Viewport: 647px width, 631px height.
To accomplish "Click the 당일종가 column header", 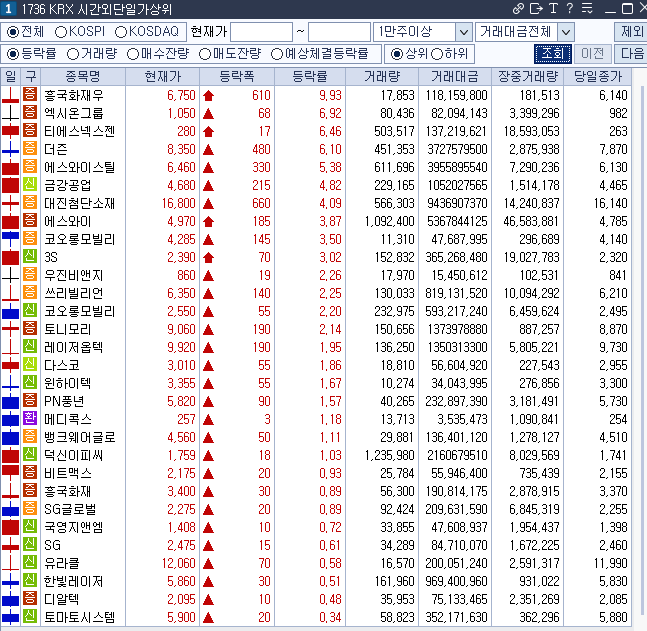I will 597,76.
